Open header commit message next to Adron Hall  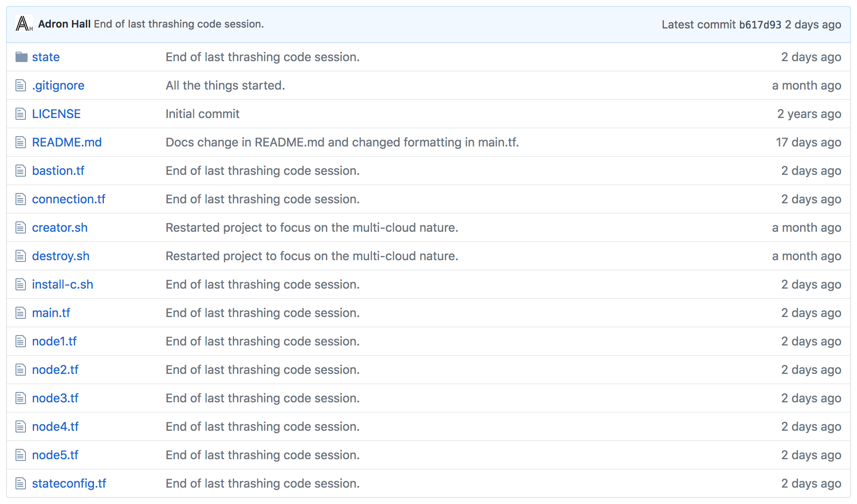click(179, 24)
